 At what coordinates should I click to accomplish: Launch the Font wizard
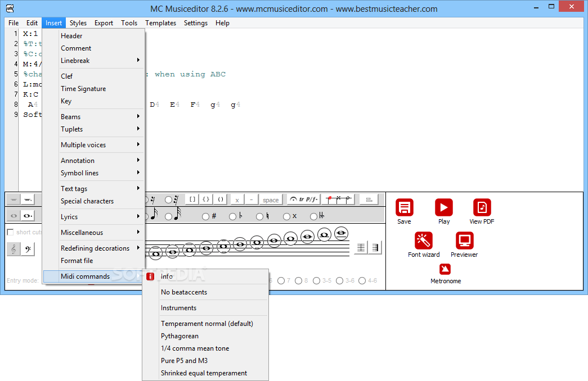pyautogui.click(x=423, y=241)
